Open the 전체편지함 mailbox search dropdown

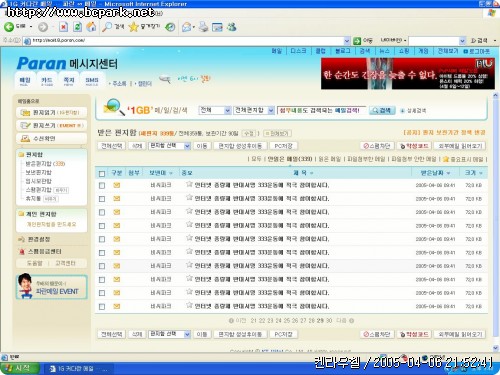[254, 110]
